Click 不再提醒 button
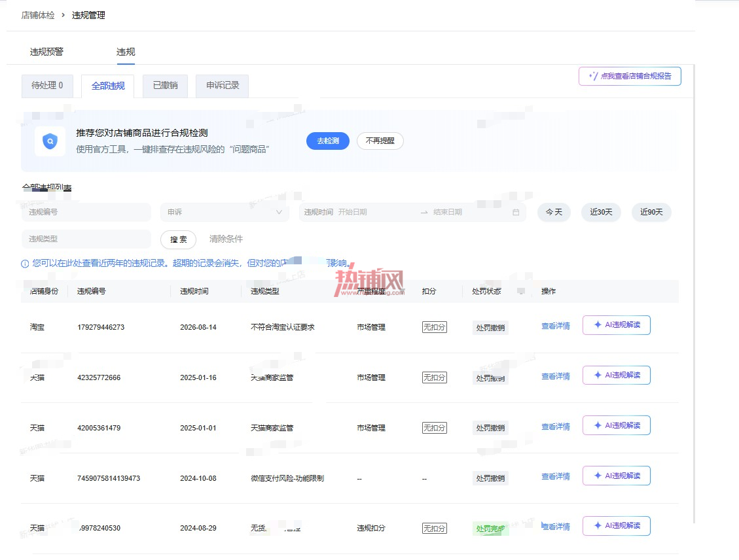The image size is (739, 560). pos(380,141)
